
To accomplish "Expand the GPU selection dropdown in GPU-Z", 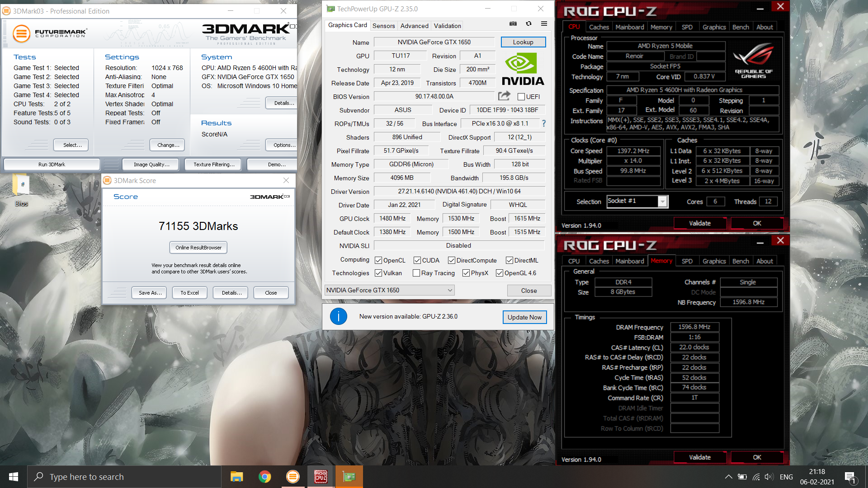I will 389,290.
